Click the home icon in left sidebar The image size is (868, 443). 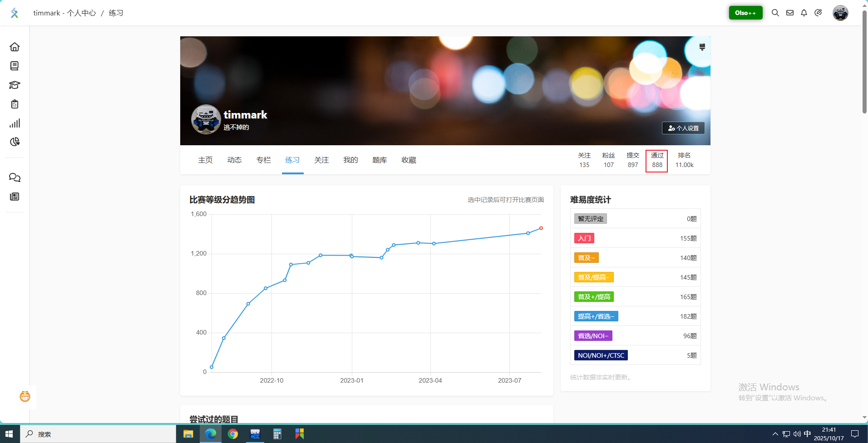point(15,47)
